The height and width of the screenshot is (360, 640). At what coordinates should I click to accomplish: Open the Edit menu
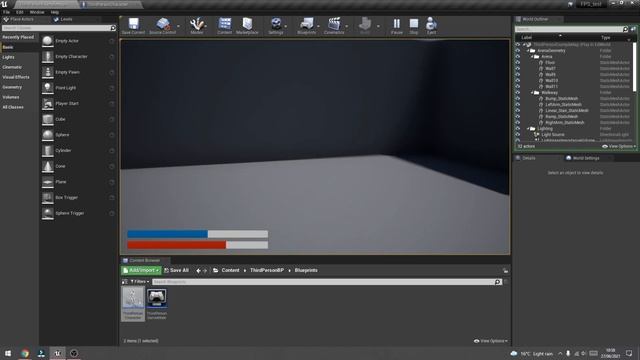[x=20, y=12]
